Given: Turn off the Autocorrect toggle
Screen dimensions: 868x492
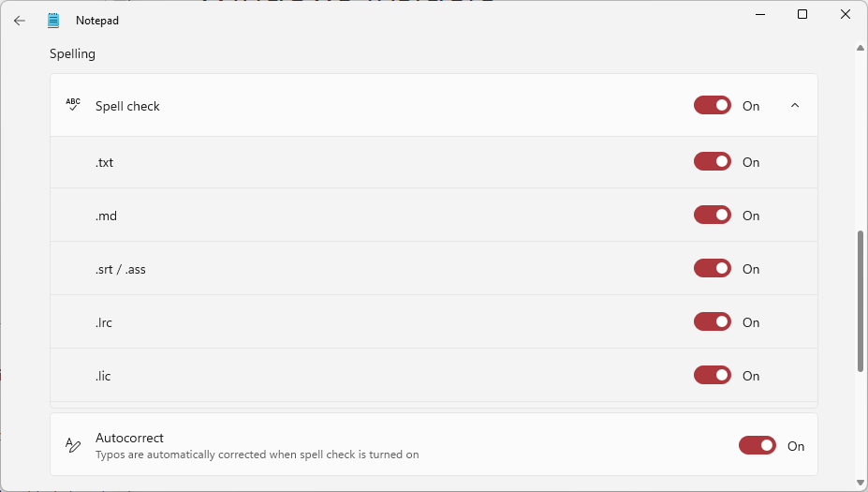Looking at the screenshot, I should click(x=758, y=445).
